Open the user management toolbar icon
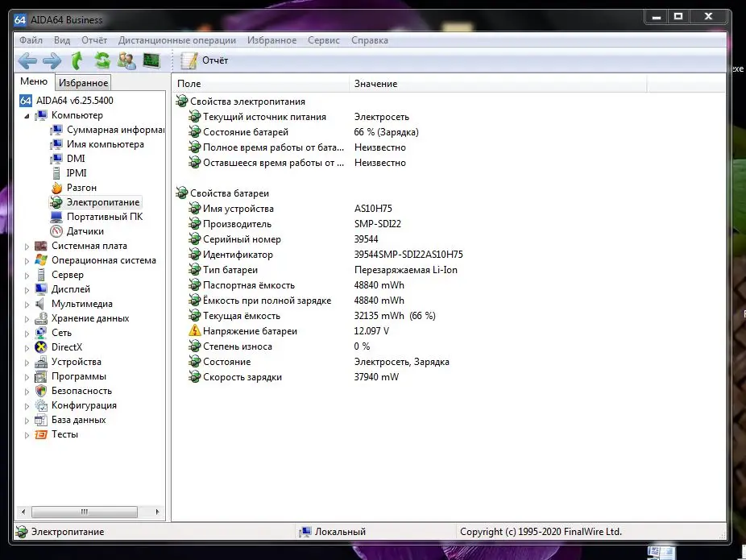 coord(126,60)
